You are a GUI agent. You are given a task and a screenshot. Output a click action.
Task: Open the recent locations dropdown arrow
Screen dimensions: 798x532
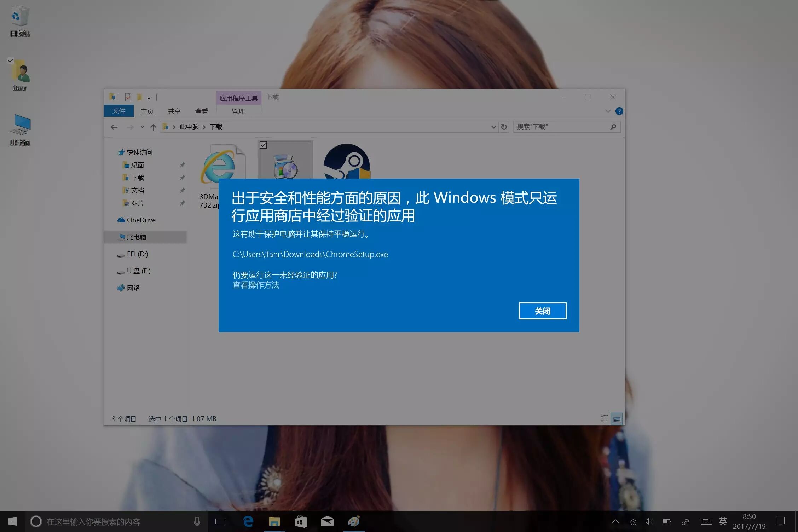[x=142, y=127]
